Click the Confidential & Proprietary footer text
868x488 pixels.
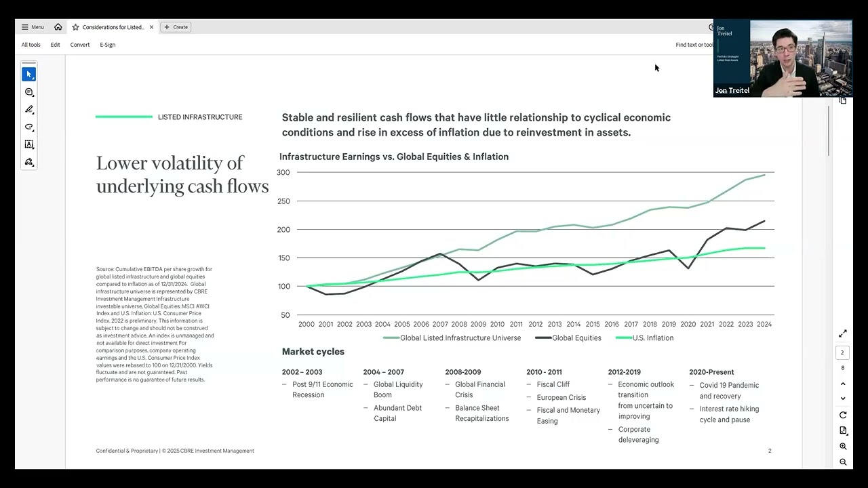[x=175, y=451]
